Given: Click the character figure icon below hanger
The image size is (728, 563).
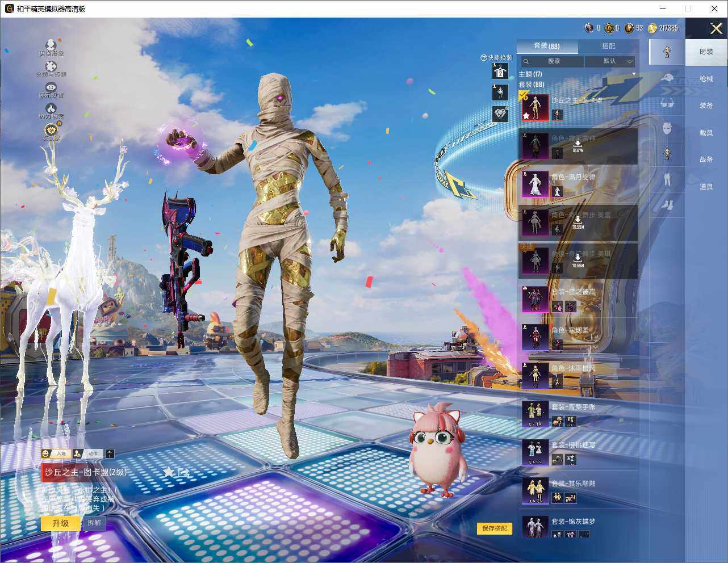Looking at the screenshot, I should [x=500, y=92].
